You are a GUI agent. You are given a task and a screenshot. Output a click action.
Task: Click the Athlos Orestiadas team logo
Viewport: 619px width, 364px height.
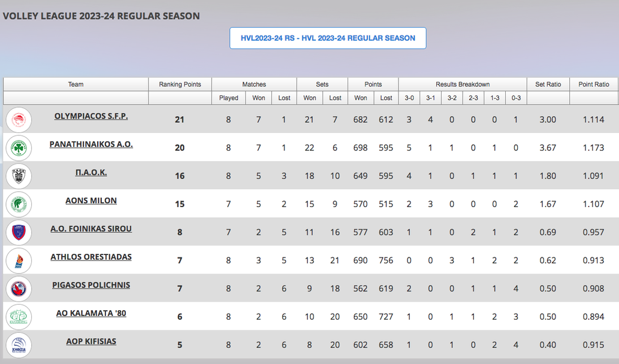pyautogui.click(x=19, y=260)
